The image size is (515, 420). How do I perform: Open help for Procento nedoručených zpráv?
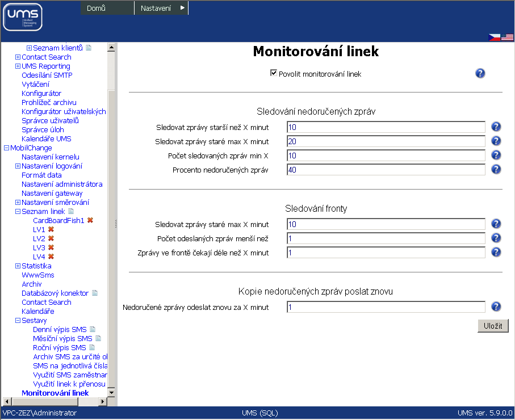[x=496, y=169]
